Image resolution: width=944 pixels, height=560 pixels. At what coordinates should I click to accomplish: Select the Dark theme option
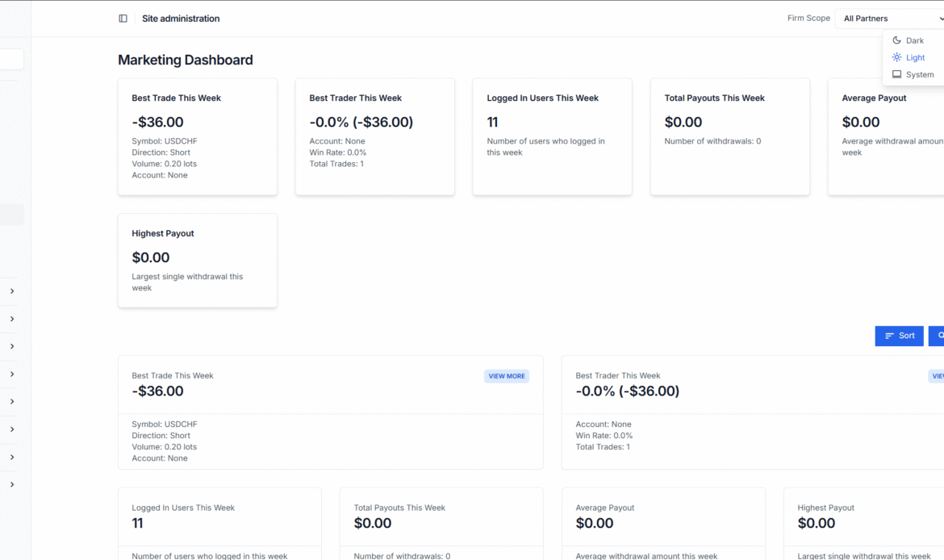pos(914,40)
